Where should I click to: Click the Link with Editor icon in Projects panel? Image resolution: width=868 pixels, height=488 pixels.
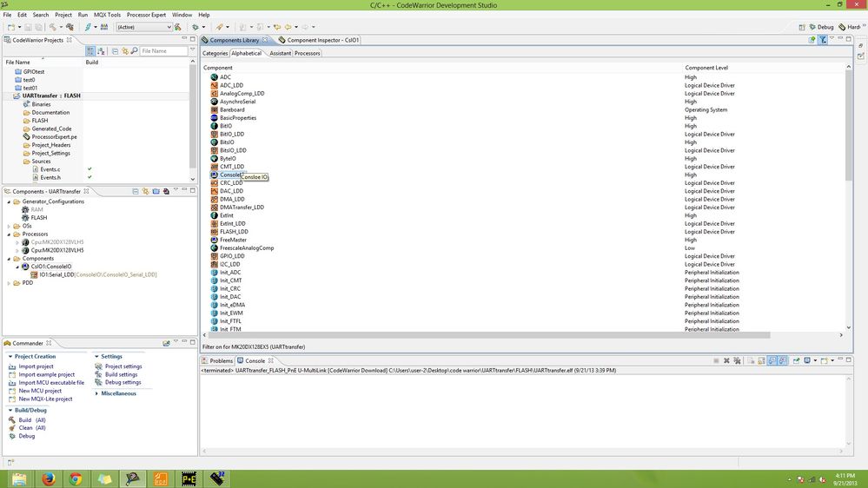[x=124, y=51]
